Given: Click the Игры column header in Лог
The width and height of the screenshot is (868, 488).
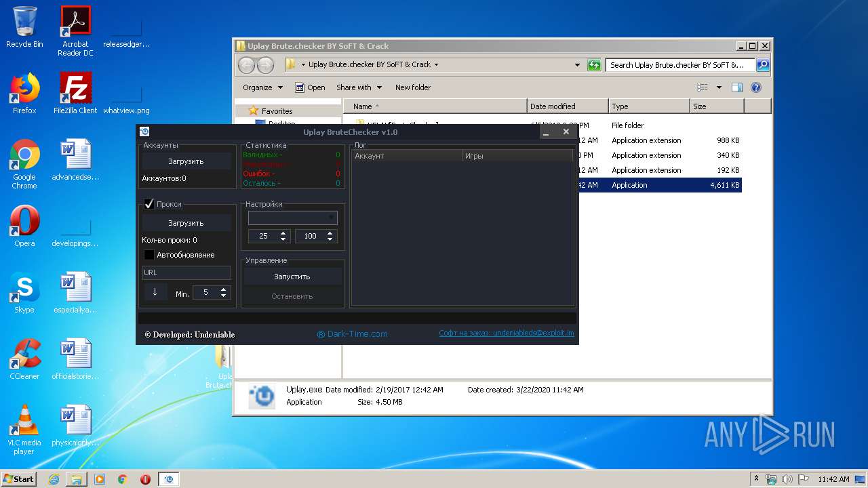Looking at the screenshot, I should [517, 156].
